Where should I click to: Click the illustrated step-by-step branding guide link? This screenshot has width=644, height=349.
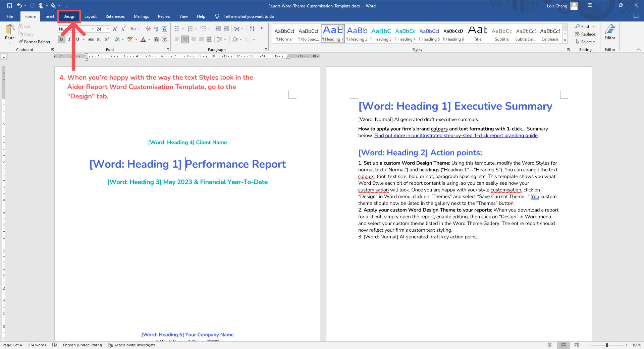coord(456,135)
